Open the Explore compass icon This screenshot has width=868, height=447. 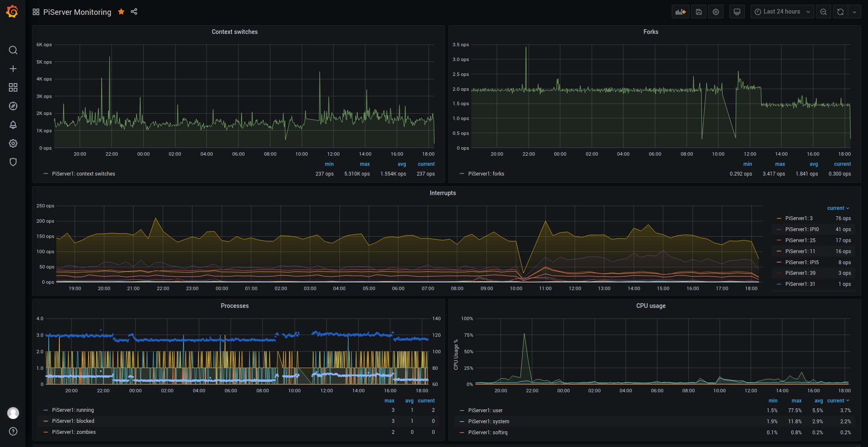tap(13, 106)
